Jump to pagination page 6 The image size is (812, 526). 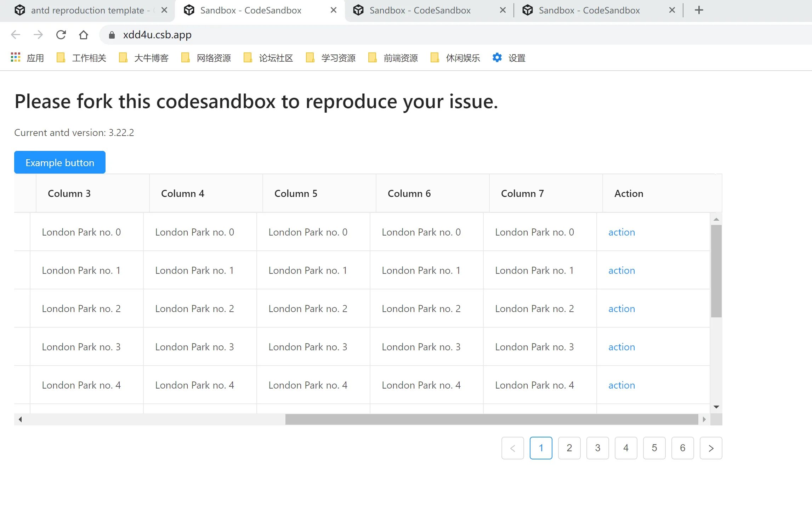click(x=682, y=448)
